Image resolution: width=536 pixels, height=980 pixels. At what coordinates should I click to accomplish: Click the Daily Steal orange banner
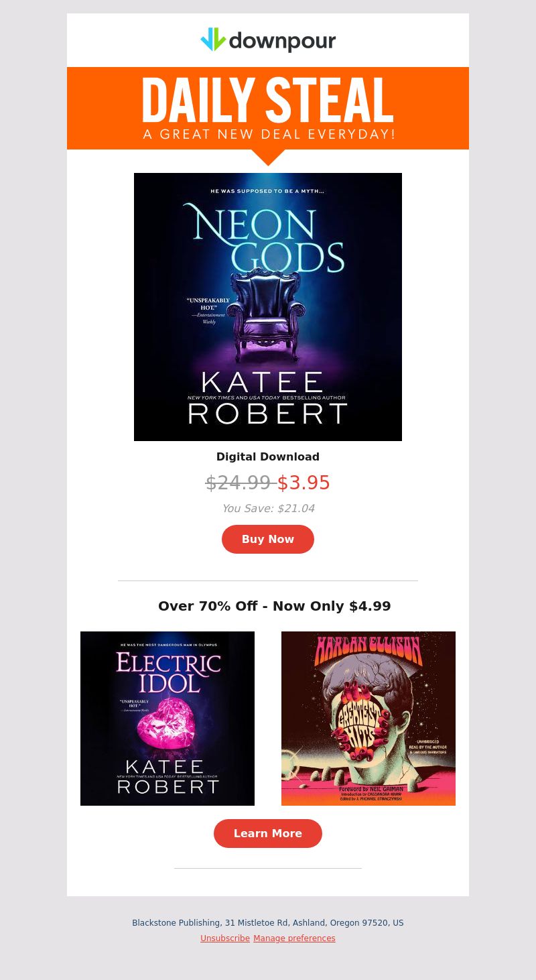pyautogui.click(x=268, y=108)
